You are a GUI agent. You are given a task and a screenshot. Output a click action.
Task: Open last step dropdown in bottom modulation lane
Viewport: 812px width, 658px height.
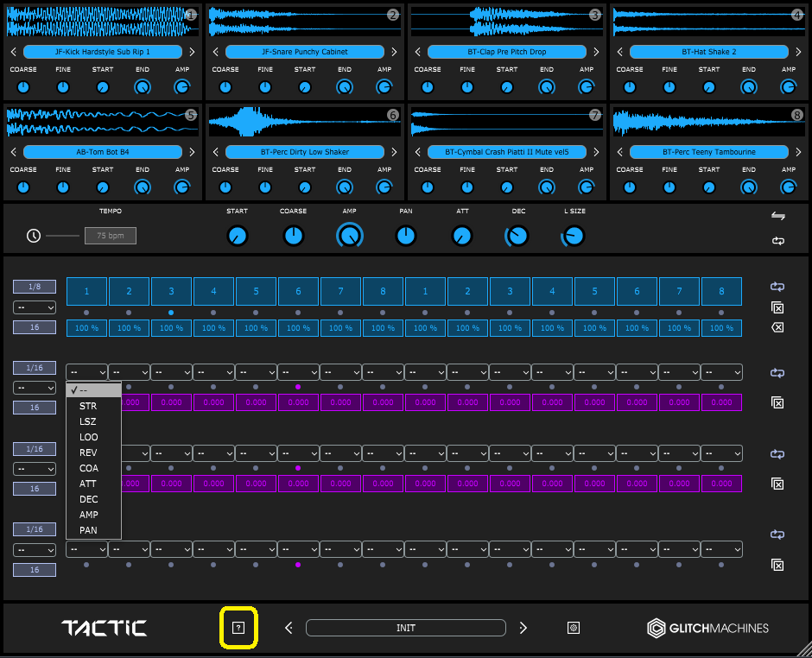click(x=721, y=549)
